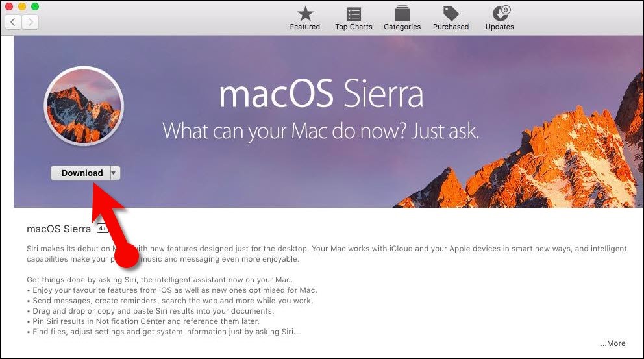
Task: Expand description with the ...More link
Action: [612, 343]
